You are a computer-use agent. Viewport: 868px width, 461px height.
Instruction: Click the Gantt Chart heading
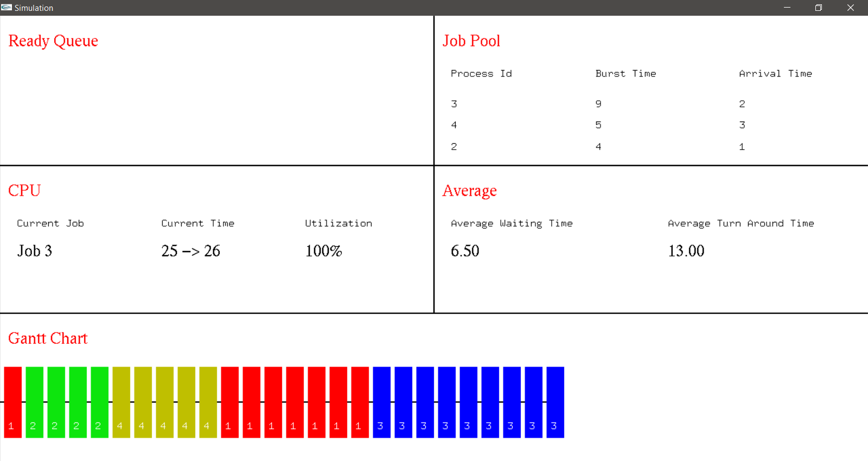pyautogui.click(x=48, y=338)
